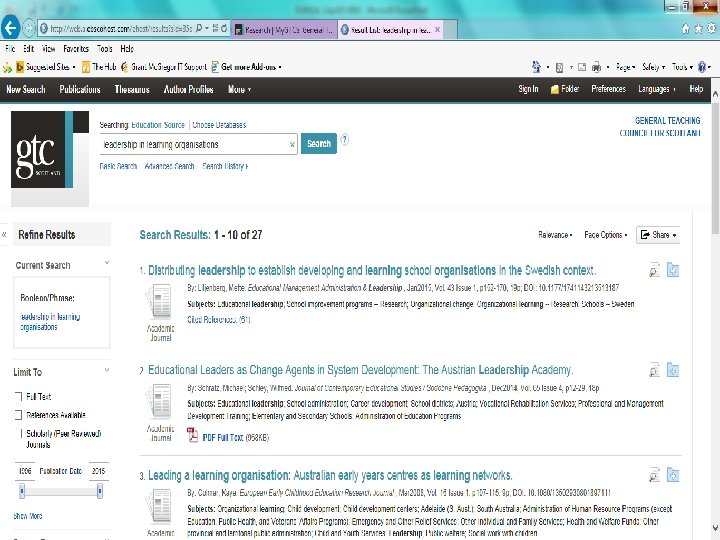Open the More dropdown in navigation bar
This screenshot has height=540, width=720.
[x=239, y=90]
